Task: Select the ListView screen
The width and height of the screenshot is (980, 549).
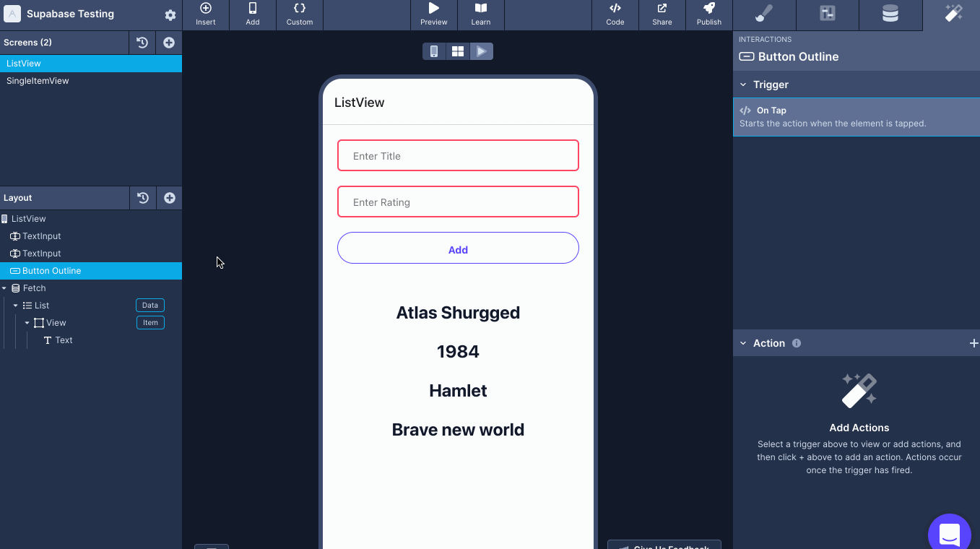Action: click(x=91, y=64)
